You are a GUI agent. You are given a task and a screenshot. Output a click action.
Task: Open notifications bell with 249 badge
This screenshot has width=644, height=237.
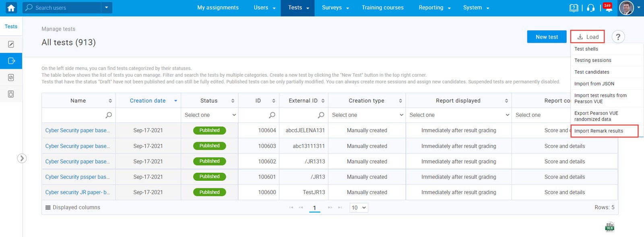click(x=608, y=8)
